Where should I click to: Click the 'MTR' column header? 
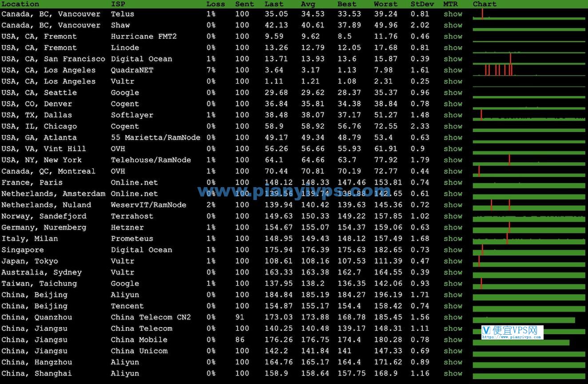click(451, 4)
